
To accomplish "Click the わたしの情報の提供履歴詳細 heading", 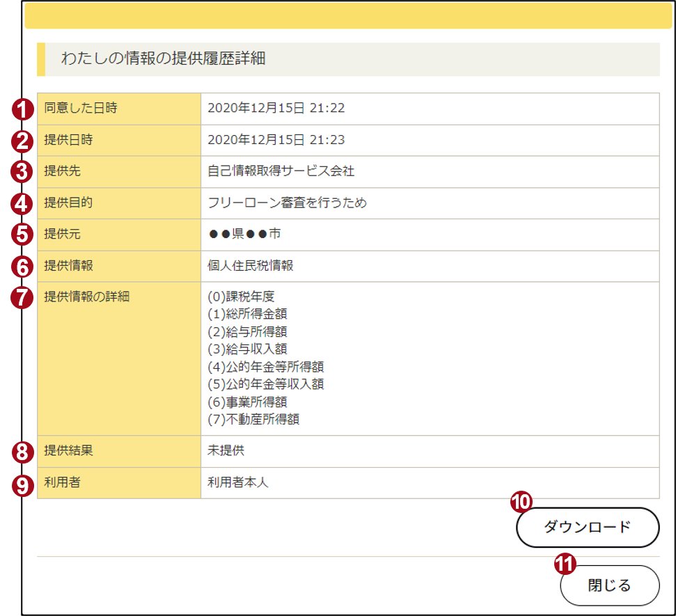I will (x=163, y=59).
